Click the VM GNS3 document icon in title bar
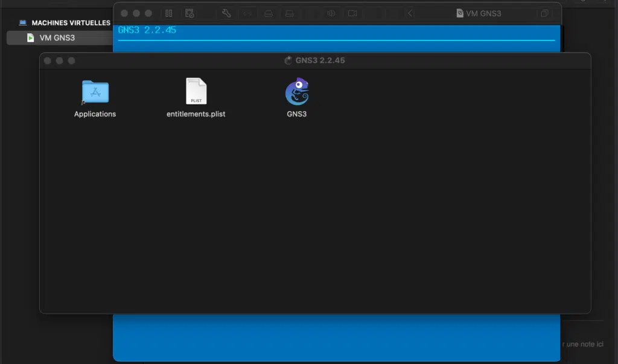The width and height of the screenshot is (618, 364). (459, 13)
